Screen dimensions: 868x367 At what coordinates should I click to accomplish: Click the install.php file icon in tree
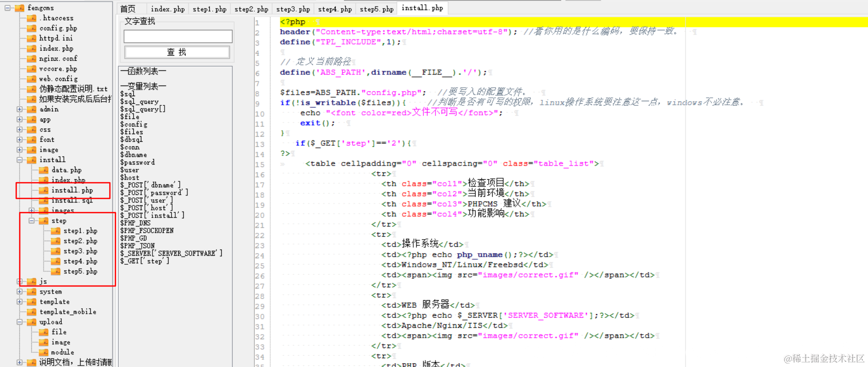click(44, 190)
